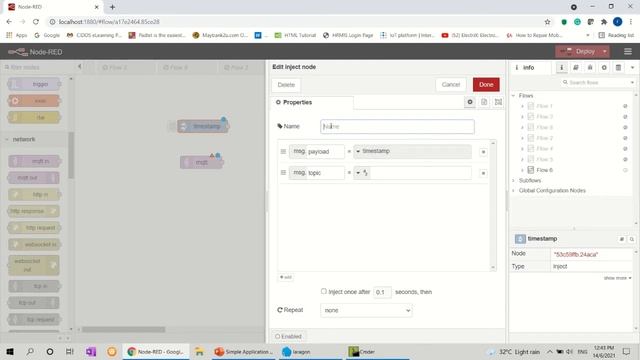This screenshot has width=640, height=360.
Task: Open the Debug messages sidebar tab icon
Action: point(590,67)
